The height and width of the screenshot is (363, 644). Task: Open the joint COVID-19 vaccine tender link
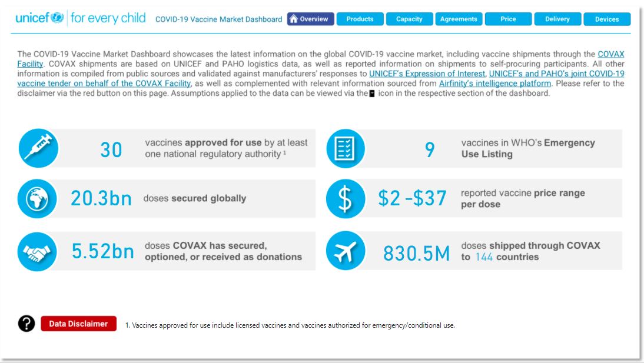click(x=556, y=74)
